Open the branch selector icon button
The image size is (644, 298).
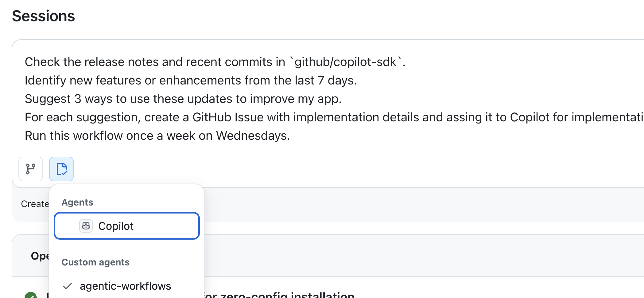click(x=31, y=169)
